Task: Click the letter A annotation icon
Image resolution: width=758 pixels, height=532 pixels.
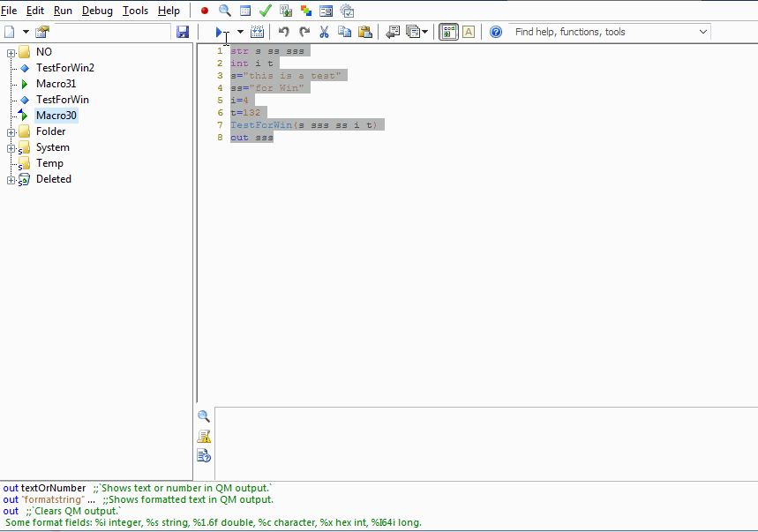Action: coord(469,32)
